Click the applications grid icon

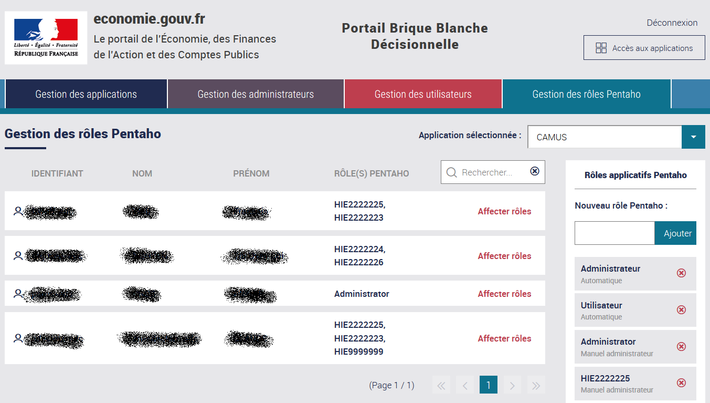pyautogui.click(x=601, y=48)
